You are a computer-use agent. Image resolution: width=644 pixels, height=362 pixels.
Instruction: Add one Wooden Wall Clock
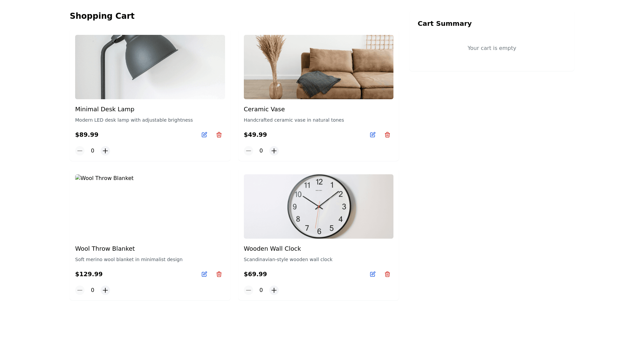click(274, 290)
